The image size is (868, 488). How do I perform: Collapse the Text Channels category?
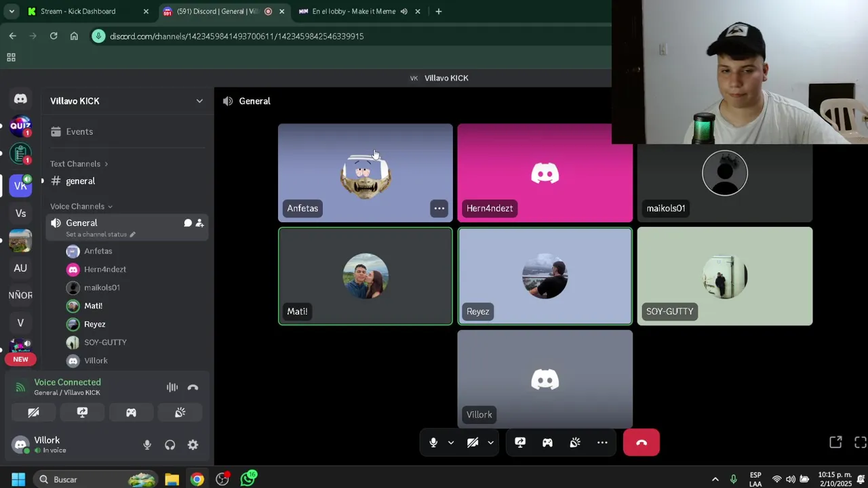pyautogui.click(x=79, y=163)
